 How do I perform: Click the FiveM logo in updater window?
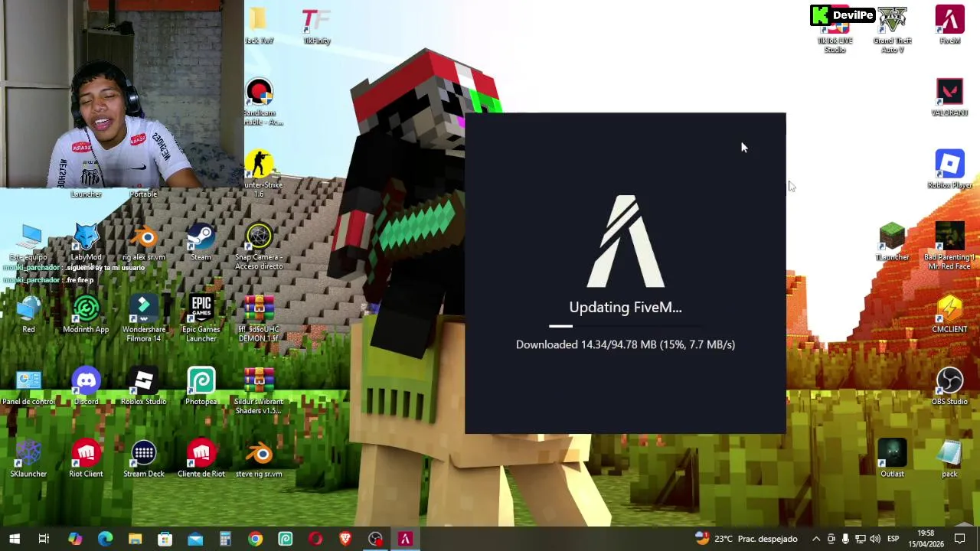coord(626,240)
